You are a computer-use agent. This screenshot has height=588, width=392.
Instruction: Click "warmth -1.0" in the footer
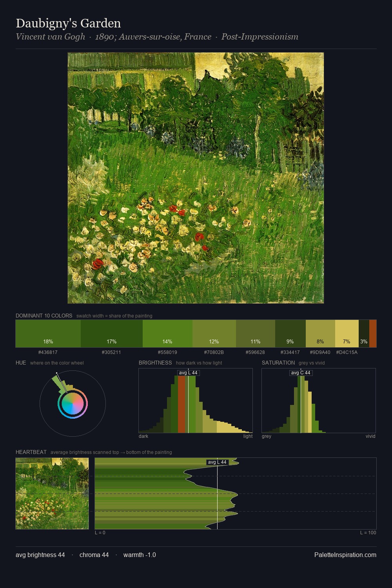click(140, 555)
